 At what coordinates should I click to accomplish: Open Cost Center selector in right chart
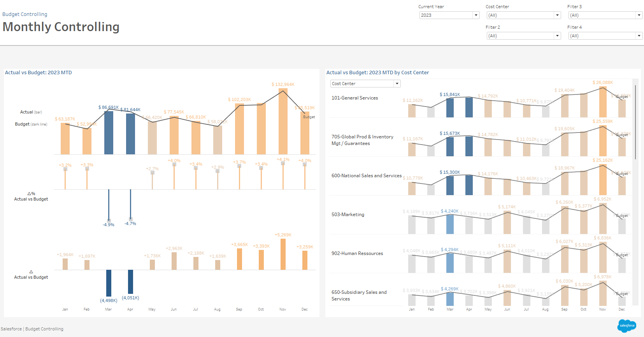365,84
